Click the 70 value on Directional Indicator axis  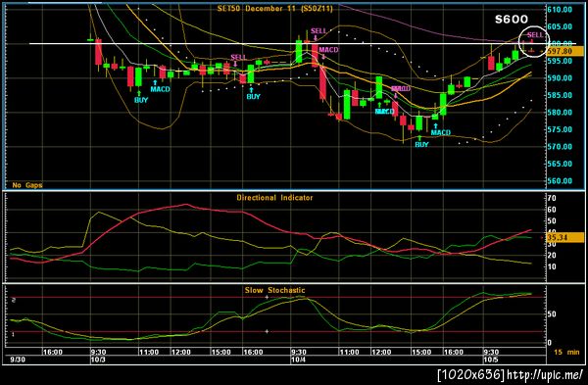point(552,198)
